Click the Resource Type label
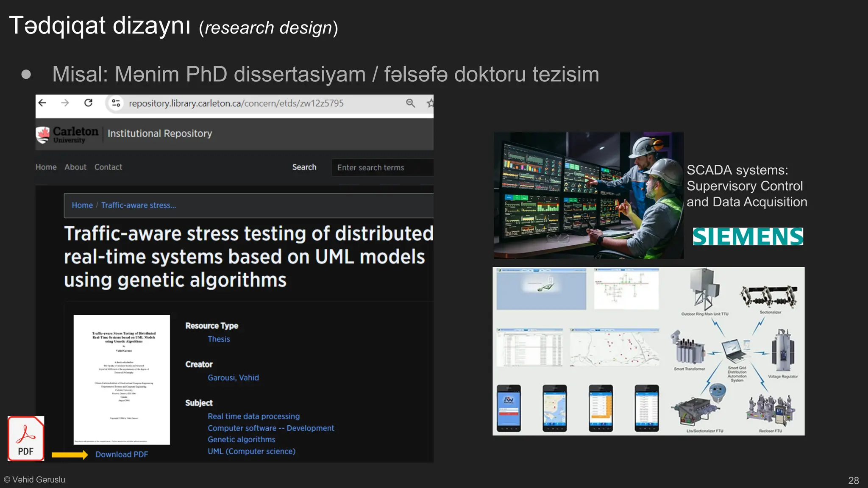 pos(211,326)
